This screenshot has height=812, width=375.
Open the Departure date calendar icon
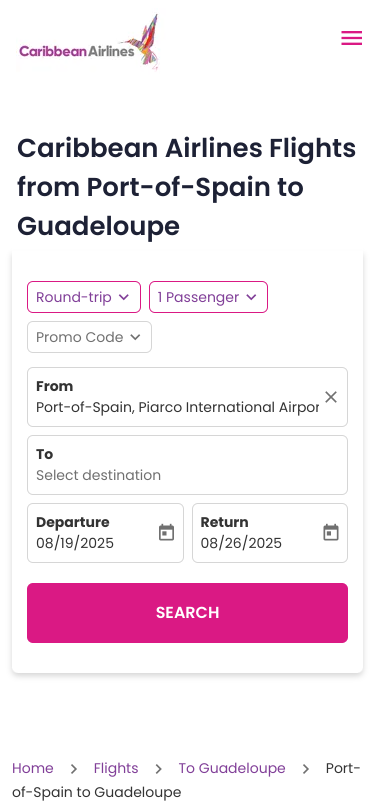(x=166, y=532)
